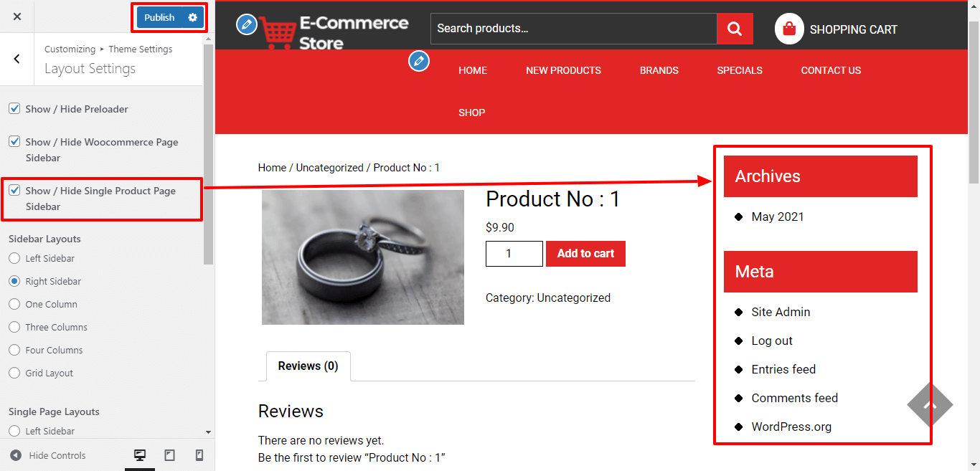Open the Reviews (0) tab
The height and width of the screenshot is (471, 980).
[308, 366]
